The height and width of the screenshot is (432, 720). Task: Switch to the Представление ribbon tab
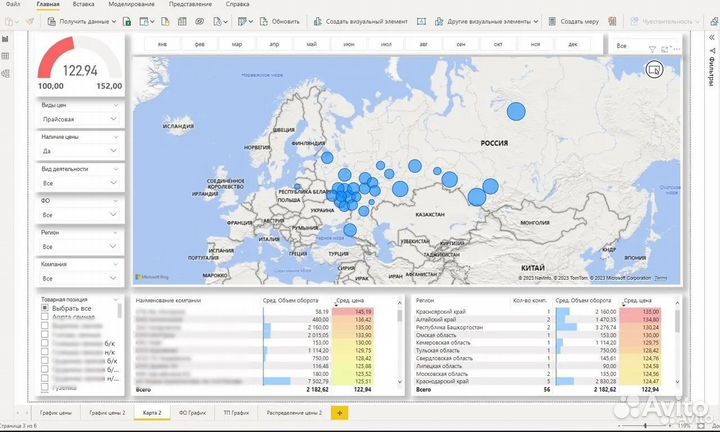coord(190,4)
